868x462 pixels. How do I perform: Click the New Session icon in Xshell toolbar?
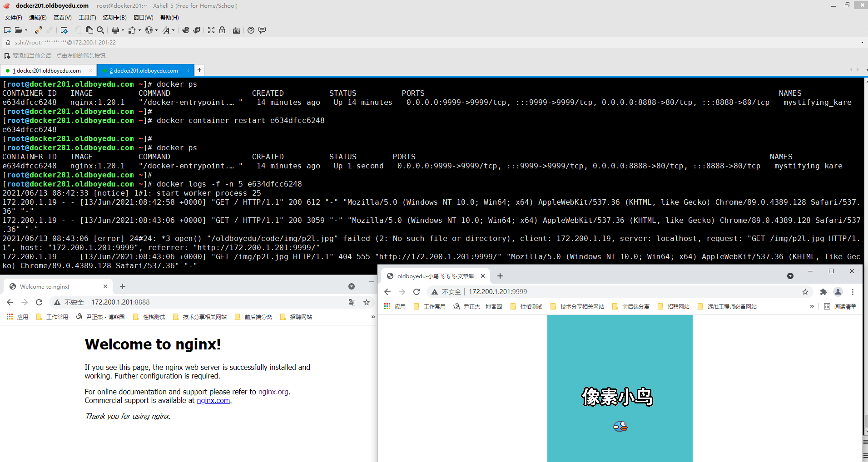coord(7,30)
